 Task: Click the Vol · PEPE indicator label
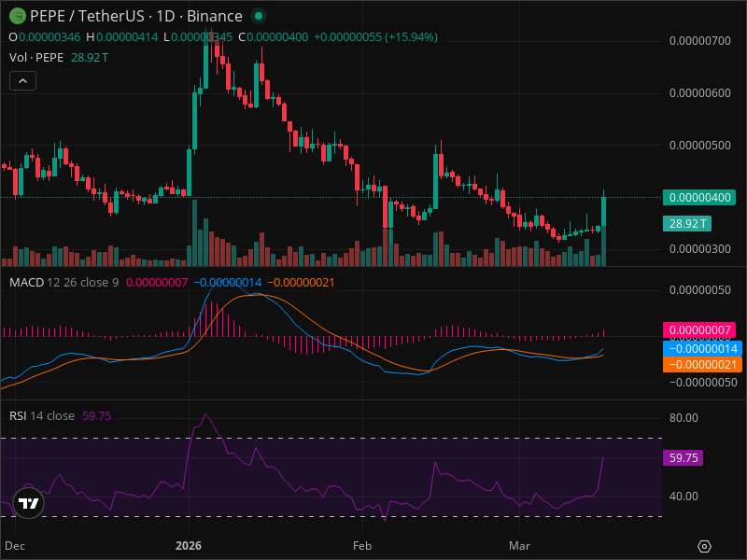[x=36, y=58]
